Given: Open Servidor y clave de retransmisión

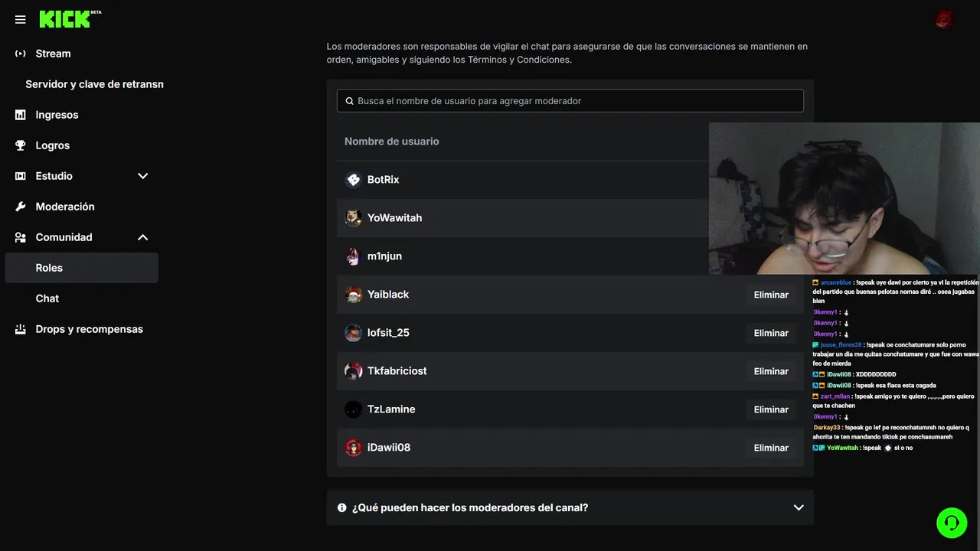Looking at the screenshot, I should 94,84.
